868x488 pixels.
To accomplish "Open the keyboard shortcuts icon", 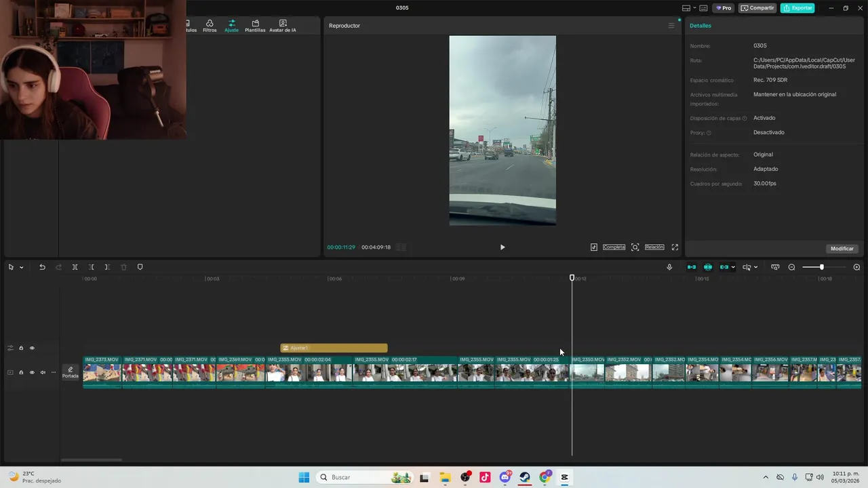I will tap(703, 8).
